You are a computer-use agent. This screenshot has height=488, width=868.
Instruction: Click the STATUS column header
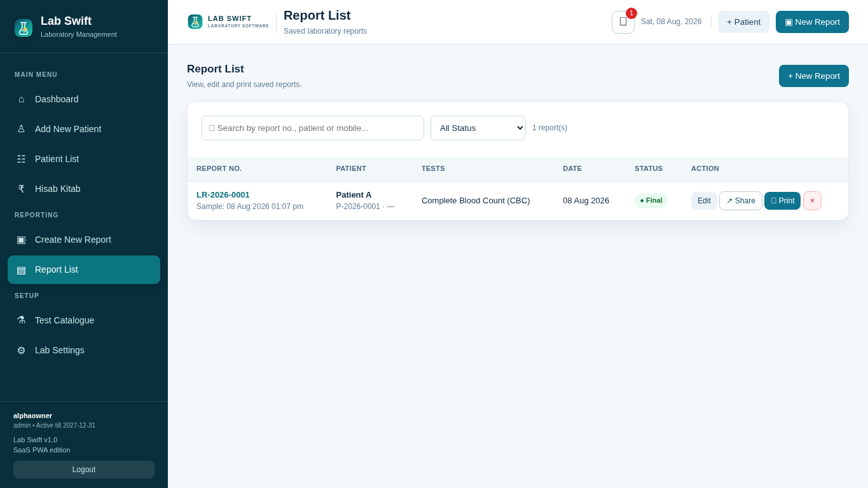point(649,168)
